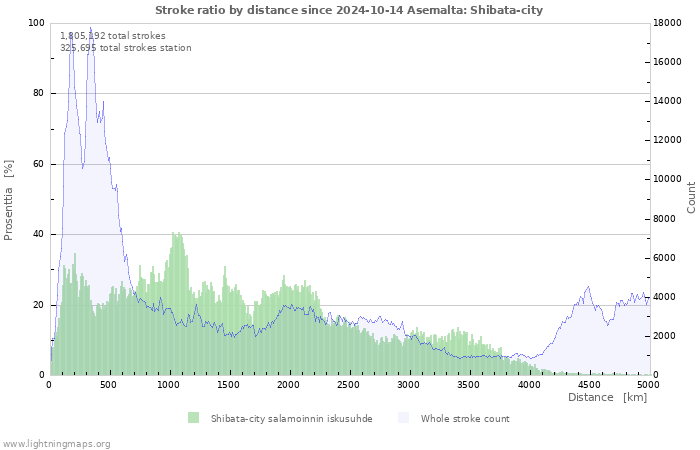Click the green bar peak near 1000 km
This screenshot has width=700, height=450.
176,236
